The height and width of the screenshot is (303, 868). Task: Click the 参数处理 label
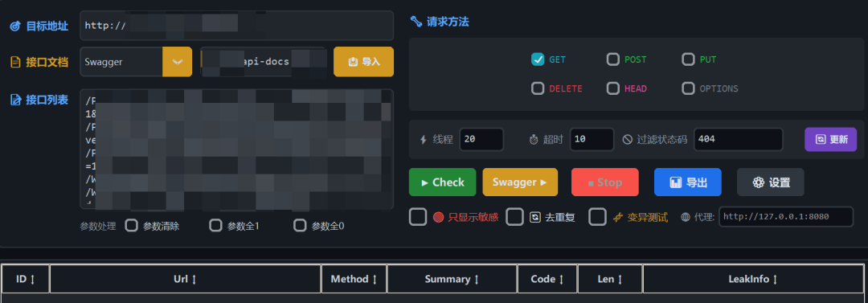tap(98, 226)
